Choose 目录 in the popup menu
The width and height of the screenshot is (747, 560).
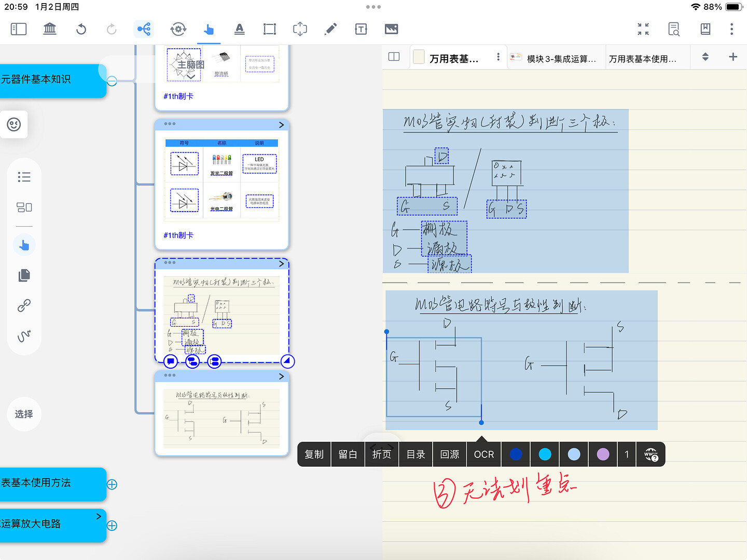[416, 454]
